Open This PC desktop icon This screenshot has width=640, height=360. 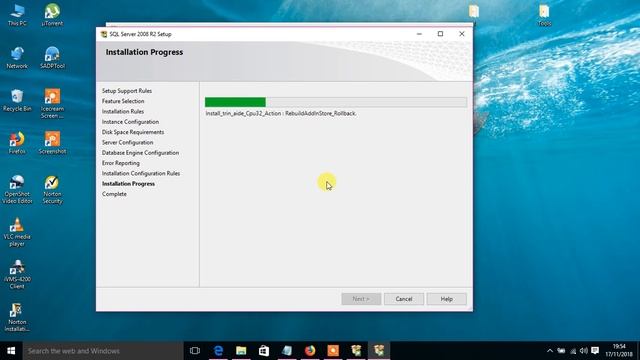pyautogui.click(x=17, y=15)
